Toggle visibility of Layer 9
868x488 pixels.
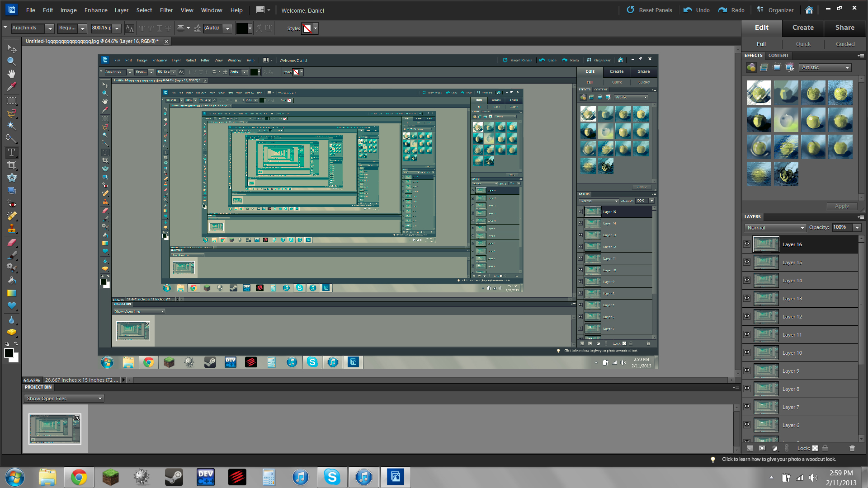[x=747, y=370]
